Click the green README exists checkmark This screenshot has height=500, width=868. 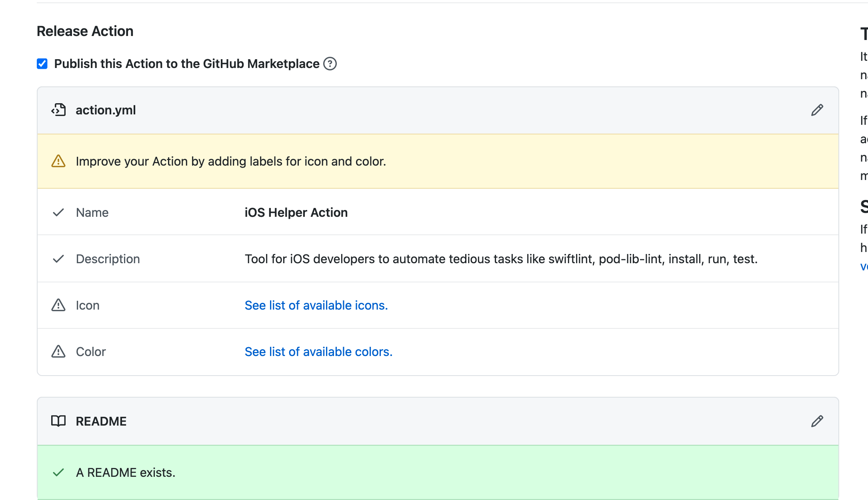[x=58, y=472]
